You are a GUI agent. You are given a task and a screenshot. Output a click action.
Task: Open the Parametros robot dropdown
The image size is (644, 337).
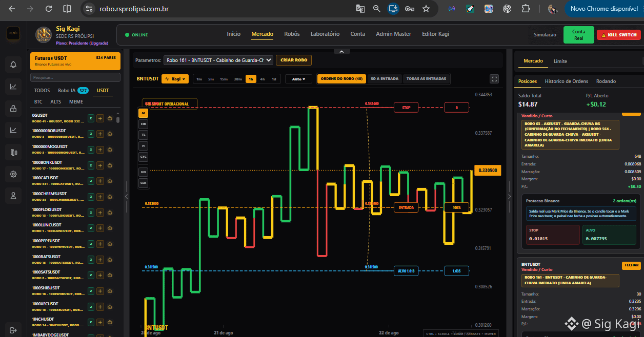(218, 60)
